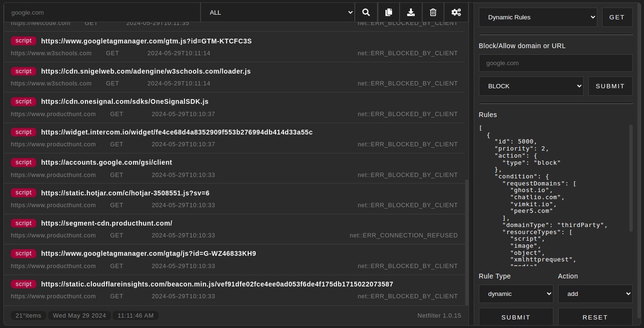Click the copy requests icon

pos(389,12)
